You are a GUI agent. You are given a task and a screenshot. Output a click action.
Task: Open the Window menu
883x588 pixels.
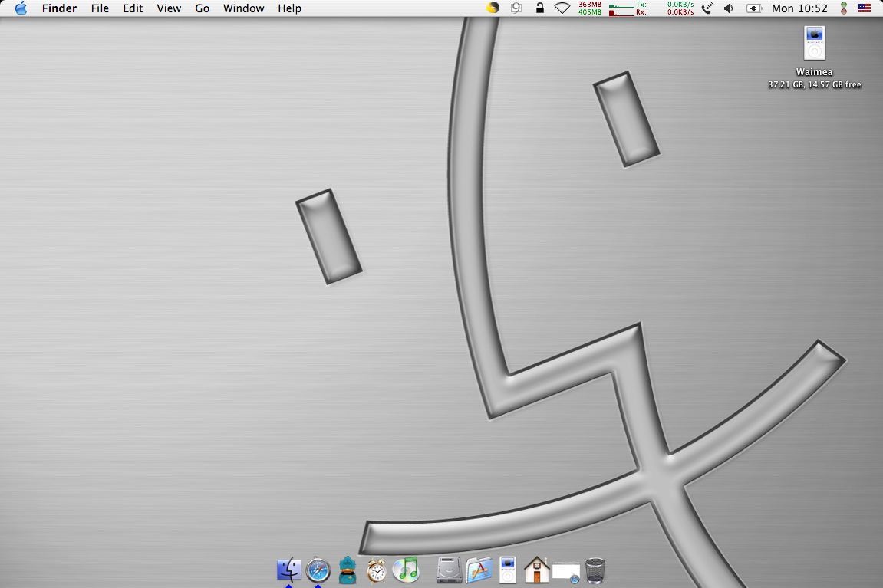[x=243, y=8]
